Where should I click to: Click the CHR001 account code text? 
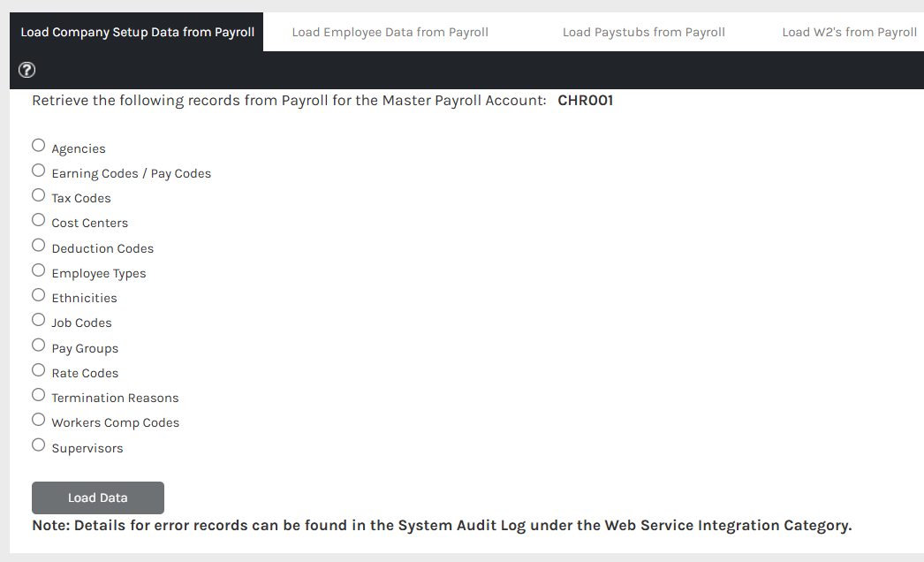pos(585,100)
